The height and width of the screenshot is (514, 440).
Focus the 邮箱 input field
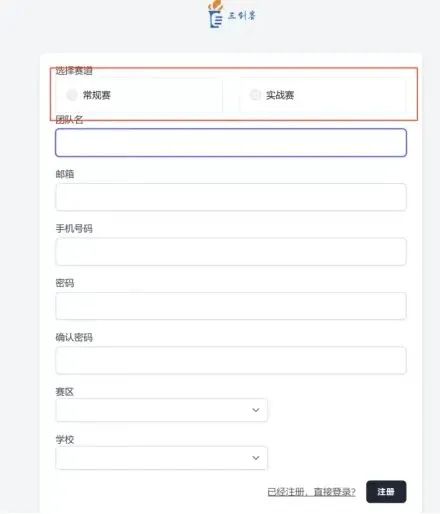(231, 197)
